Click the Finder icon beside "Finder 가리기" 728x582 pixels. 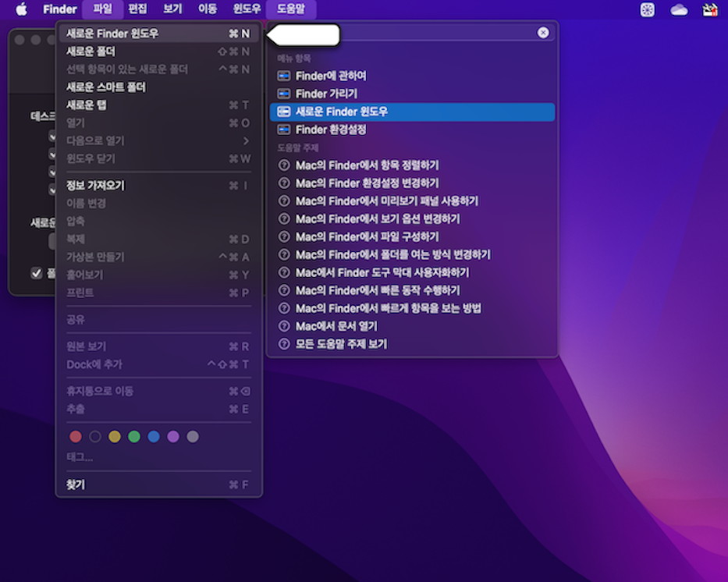pos(282,94)
